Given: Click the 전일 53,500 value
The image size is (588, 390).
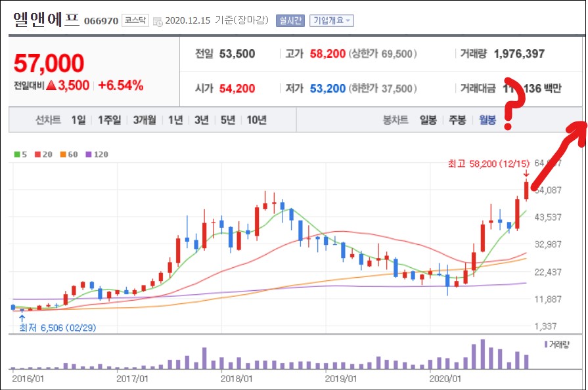Looking at the screenshot, I should (237, 54).
